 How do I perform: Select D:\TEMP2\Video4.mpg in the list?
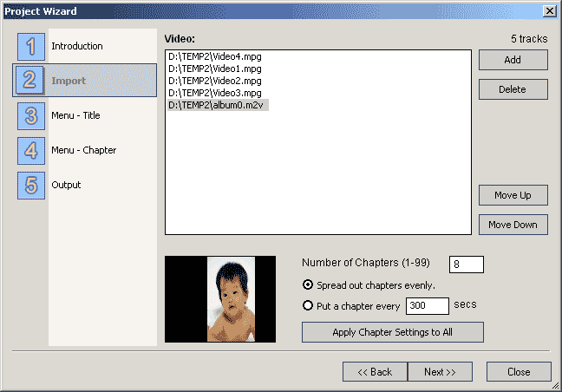[215, 56]
